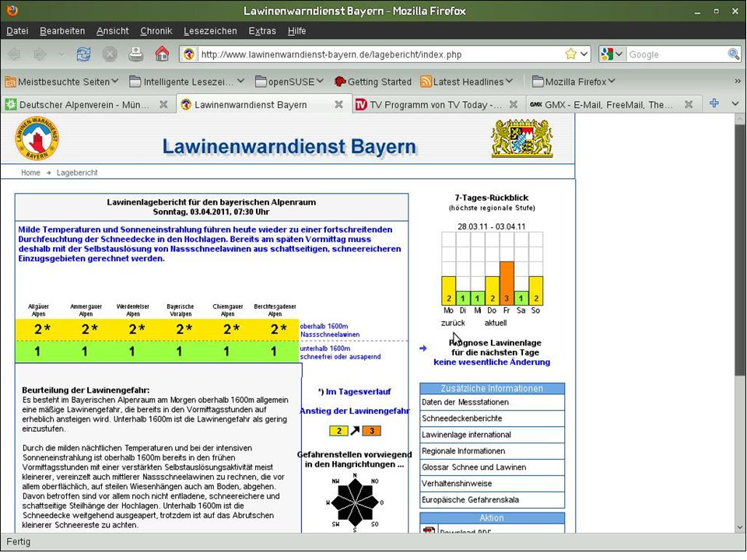
Task: Click the keine wesentliche Änderung forecast text
Action: 492,362
